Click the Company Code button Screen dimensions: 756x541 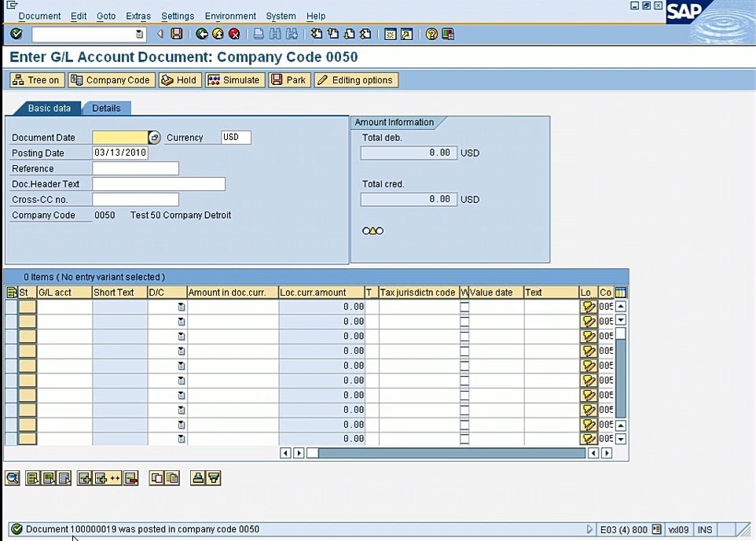pyautogui.click(x=112, y=80)
